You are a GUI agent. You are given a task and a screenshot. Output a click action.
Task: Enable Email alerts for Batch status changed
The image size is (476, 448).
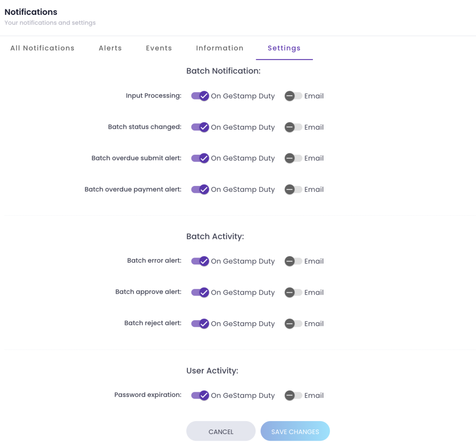pyautogui.click(x=292, y=127)
